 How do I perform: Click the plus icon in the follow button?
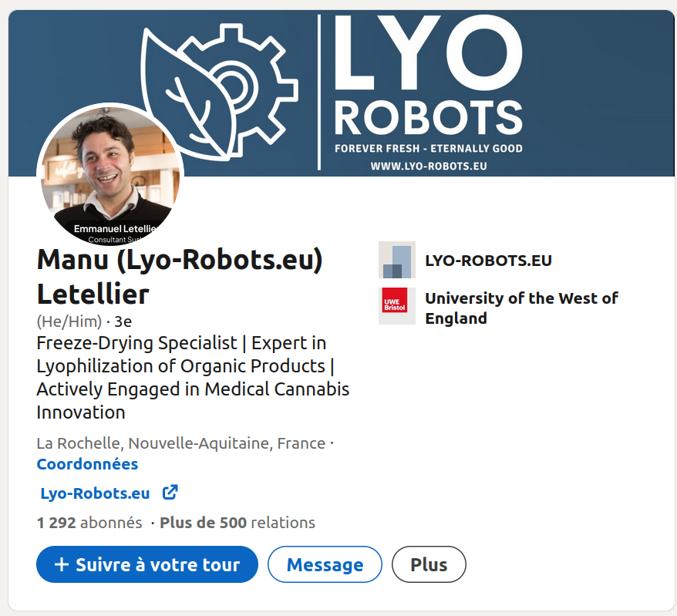click(62, 564)
